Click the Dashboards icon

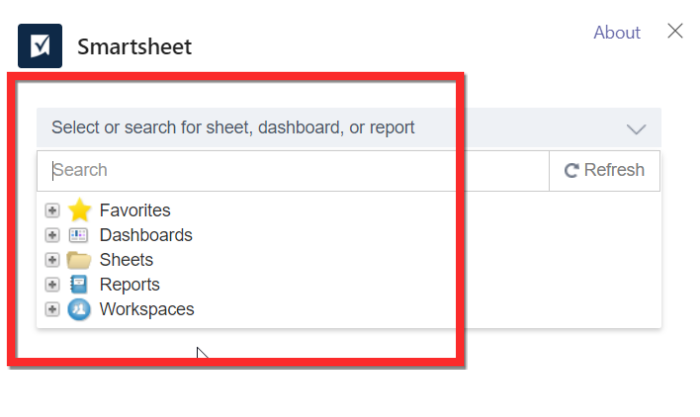click(79, 236)
